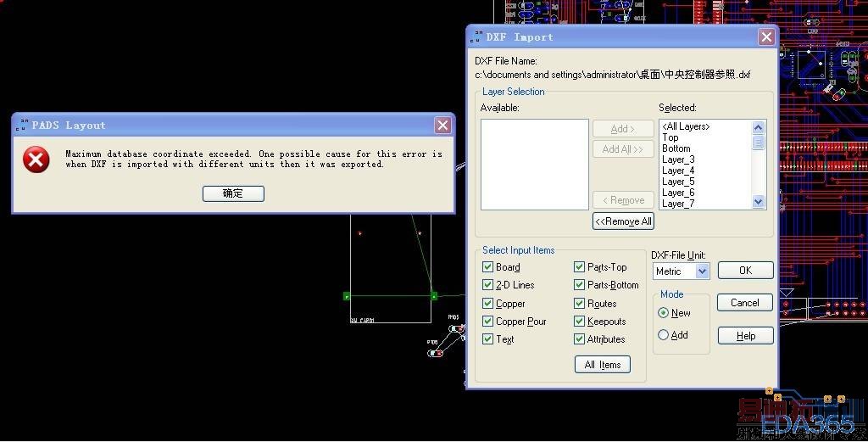Click the Selected list scroll-up arrow
The image size is (868, 442).
pyautogui.click(x=759, y=127)
